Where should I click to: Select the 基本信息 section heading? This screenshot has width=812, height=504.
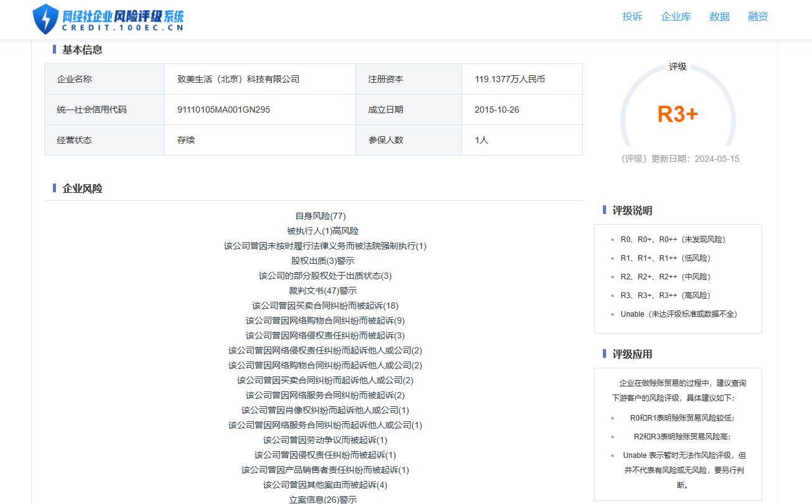pos(82,50)
